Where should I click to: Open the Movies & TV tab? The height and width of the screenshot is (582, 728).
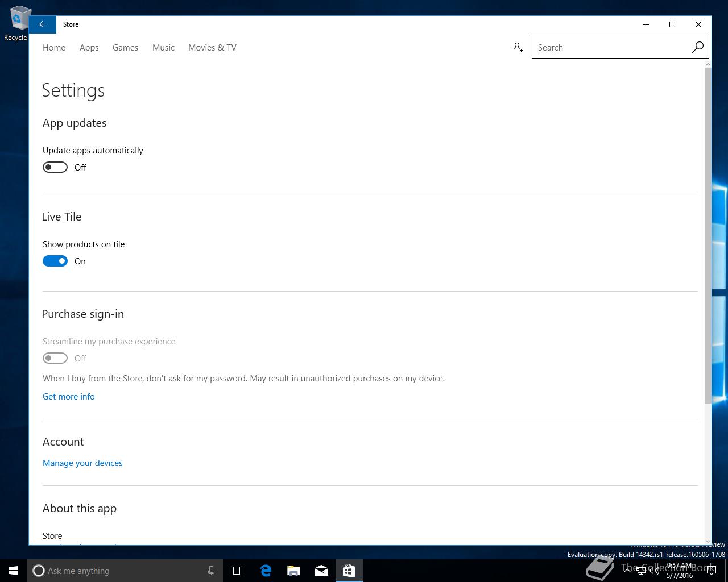212,48
